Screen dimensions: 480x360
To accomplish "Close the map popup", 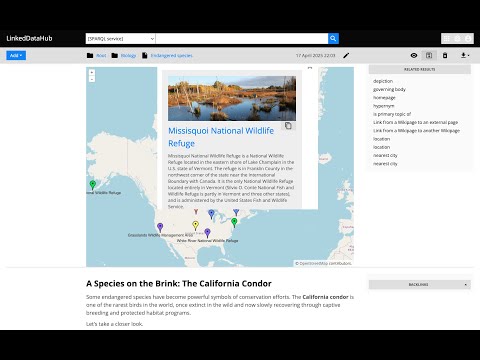I will pos(310,68).
